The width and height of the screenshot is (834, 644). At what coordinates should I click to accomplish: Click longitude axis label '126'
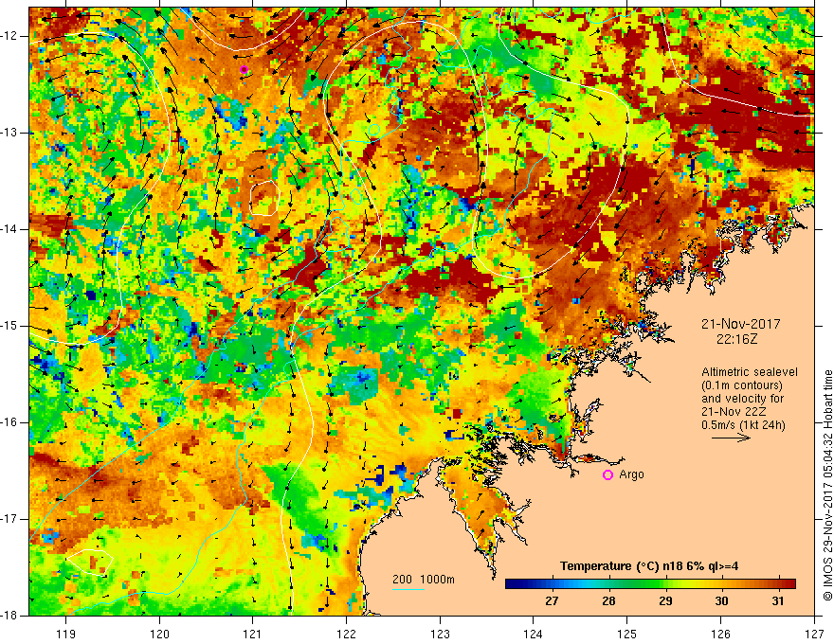pyautogui.click(x=720, y=634)
